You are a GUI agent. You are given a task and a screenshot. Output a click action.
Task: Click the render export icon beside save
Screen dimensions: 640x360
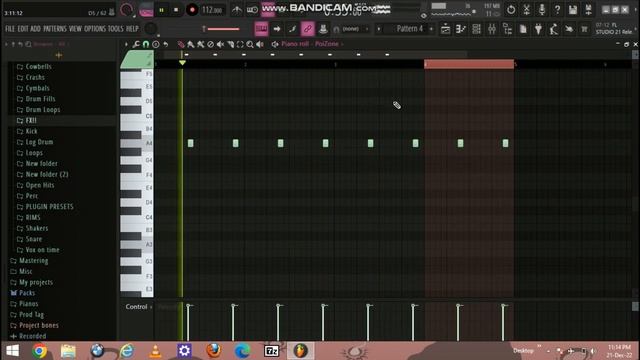click(x=588, y=9)
